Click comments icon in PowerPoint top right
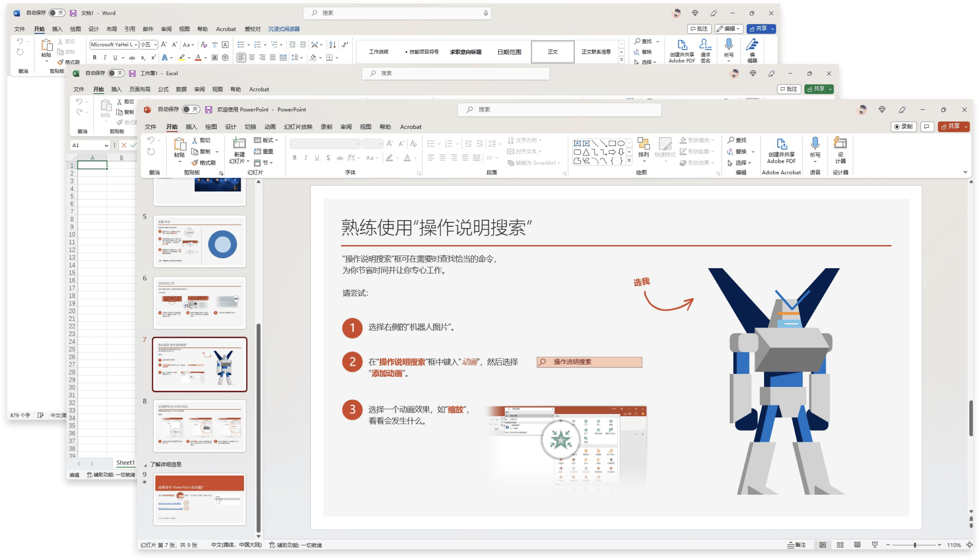Screen dimensions: 980x560 (926, 126)
